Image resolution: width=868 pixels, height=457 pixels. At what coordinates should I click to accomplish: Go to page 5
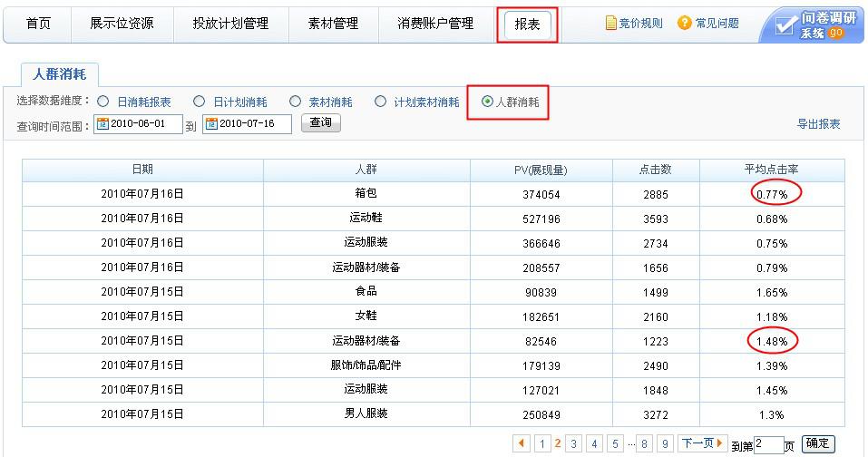pos(616,443)
